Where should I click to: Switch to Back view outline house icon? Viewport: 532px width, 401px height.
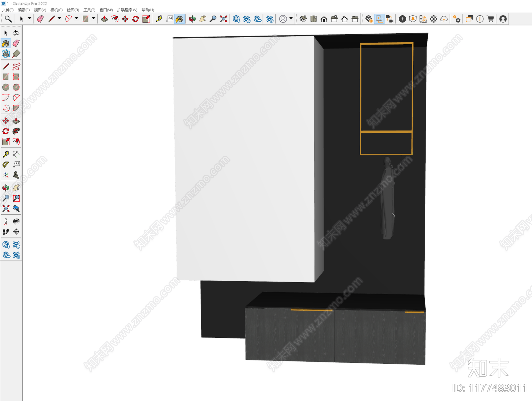click(x=344, y=19)
